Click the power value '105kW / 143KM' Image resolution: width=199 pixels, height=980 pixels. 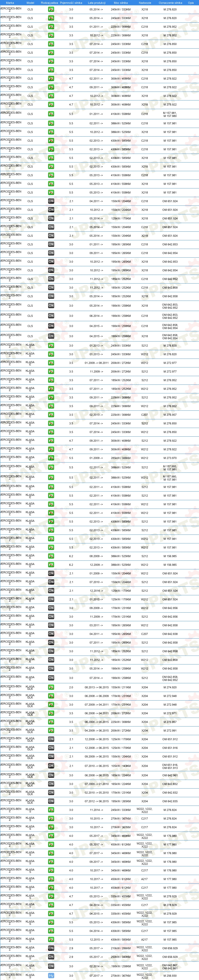[121, 766]
